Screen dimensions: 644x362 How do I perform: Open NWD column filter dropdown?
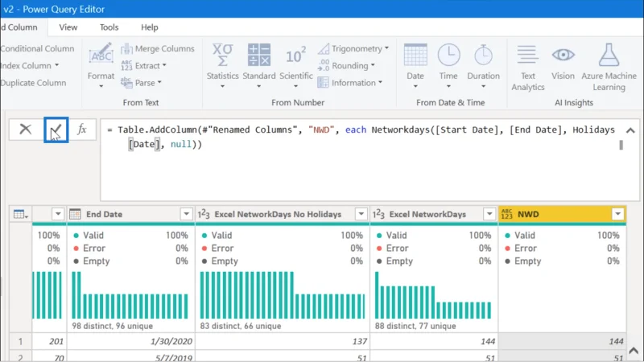click(x=617, y=214)
